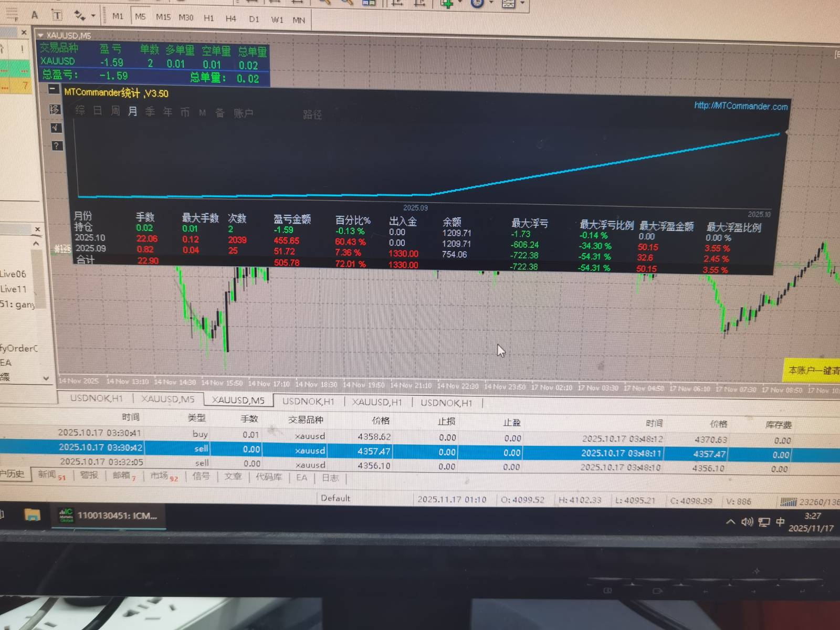Minimize the MTCommander statistics panel

click(x=52, y=89)
